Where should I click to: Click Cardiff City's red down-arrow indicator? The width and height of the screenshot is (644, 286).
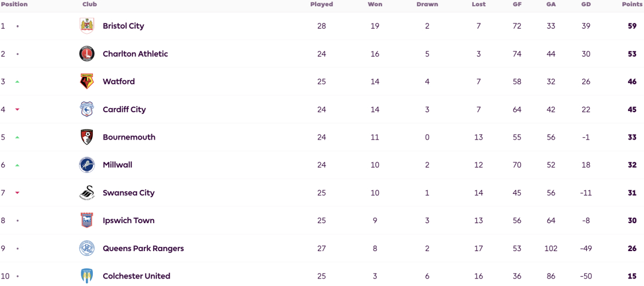17,109
